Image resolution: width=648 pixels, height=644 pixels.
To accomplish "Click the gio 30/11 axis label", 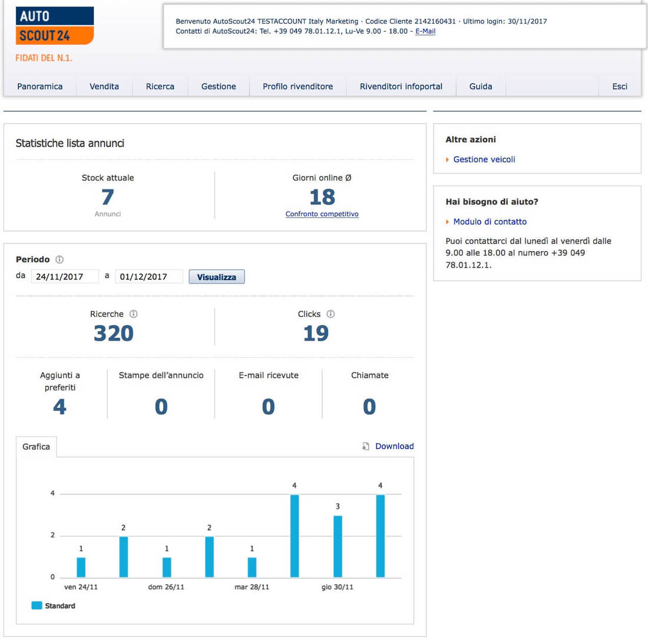I will coord(337,587).
